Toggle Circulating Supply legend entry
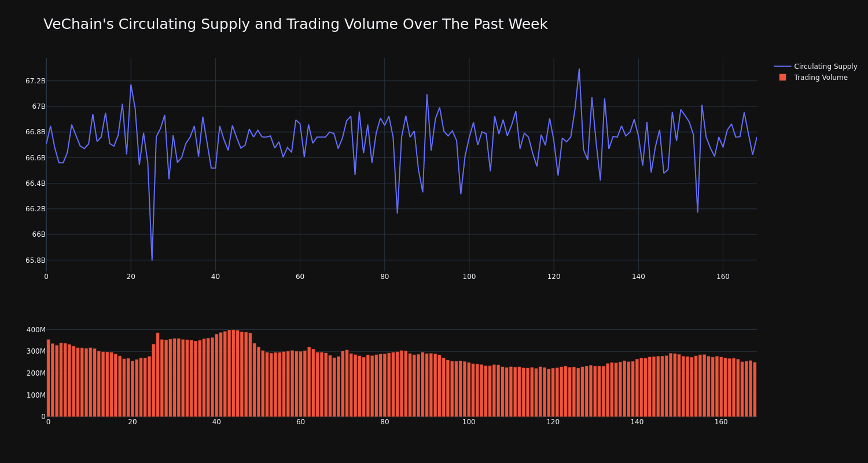868x463 pixels. coord(815,67)
